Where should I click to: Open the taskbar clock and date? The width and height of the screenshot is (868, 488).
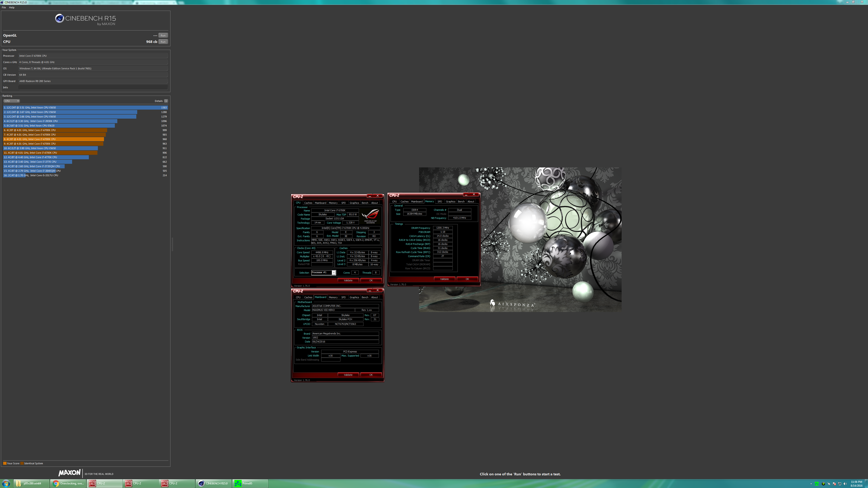point(856,484)
